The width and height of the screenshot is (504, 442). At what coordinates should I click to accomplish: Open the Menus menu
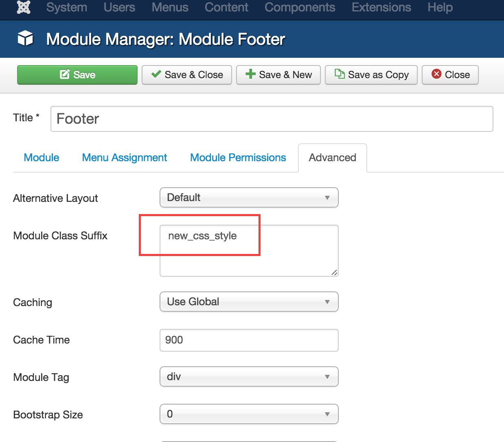click(x=170, y=7)
